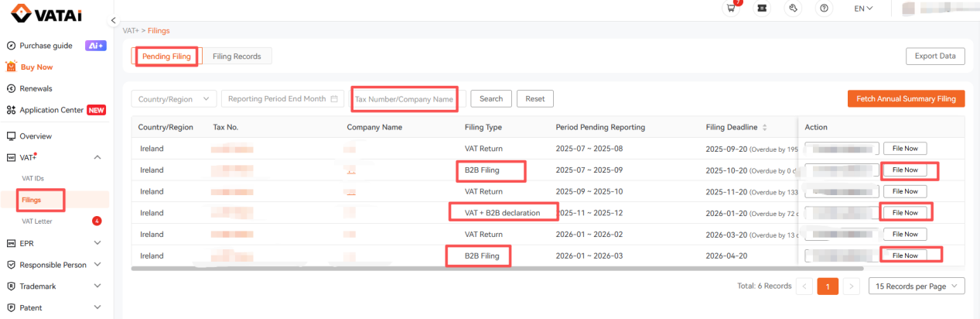The height and width of the screenshot is (319, 980).
Task: Click File Now for 2025-07 ~ 2025-08 row
Action: [905, 149]
